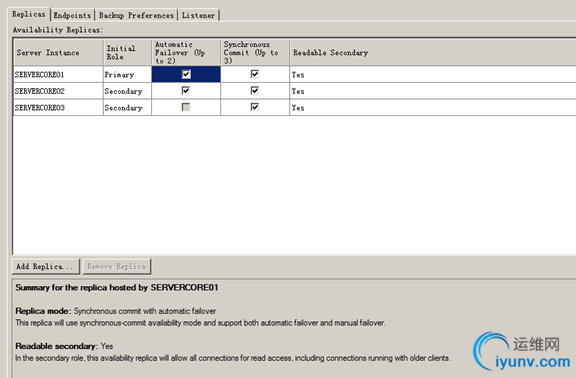Viewport: 576px width, 378px height.
Task: Open the Listener tab
Action: (198, 15)
